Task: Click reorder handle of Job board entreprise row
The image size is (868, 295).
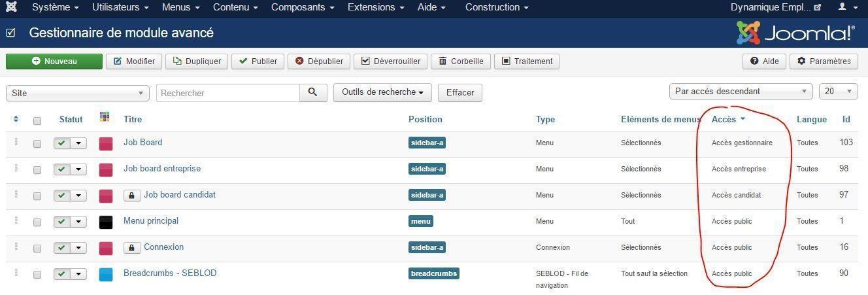Action: coord(16,168)
